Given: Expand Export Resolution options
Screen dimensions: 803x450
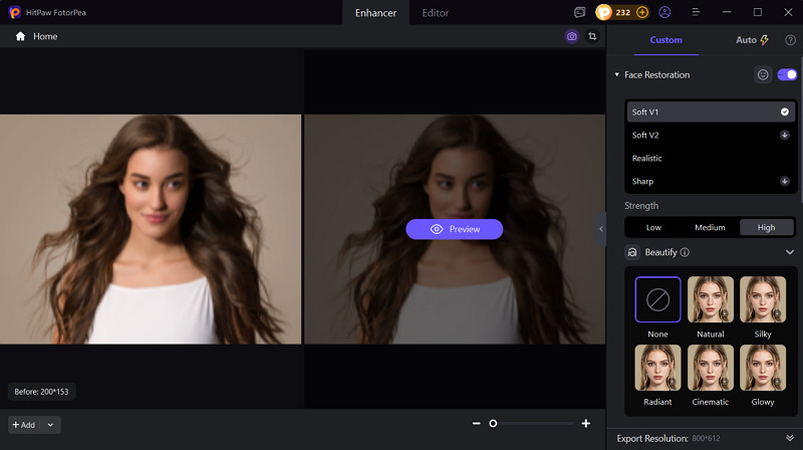Looking at the screenshot, I should [790, 438].
